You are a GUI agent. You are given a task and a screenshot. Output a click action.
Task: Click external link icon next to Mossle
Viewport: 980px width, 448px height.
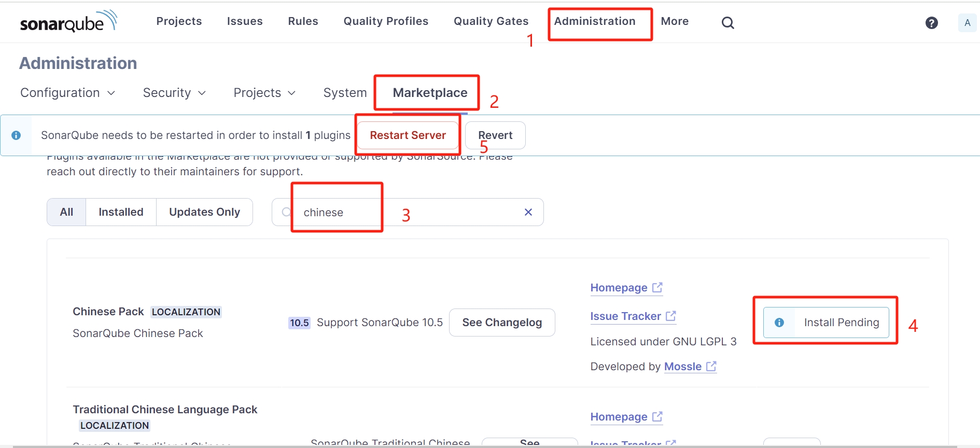[711, 366]
